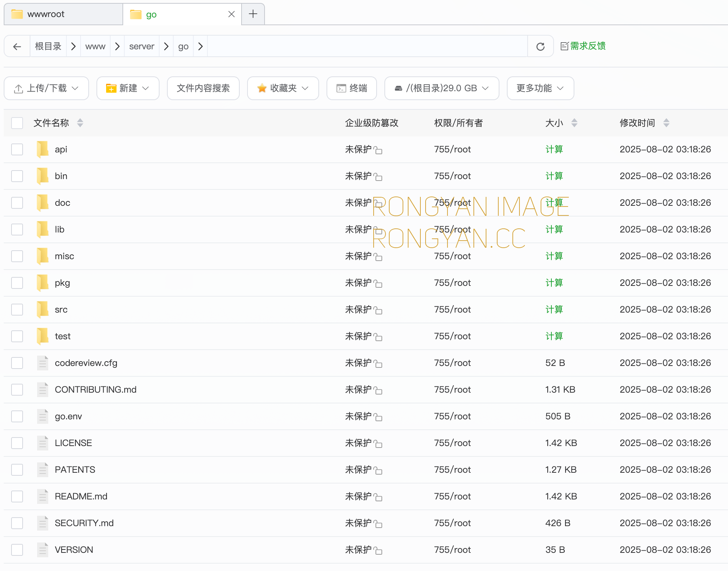The height and width of the screenshot is (571, 728).
Task: Check the doc folder checkbox
Action: [x=17, y=203]
